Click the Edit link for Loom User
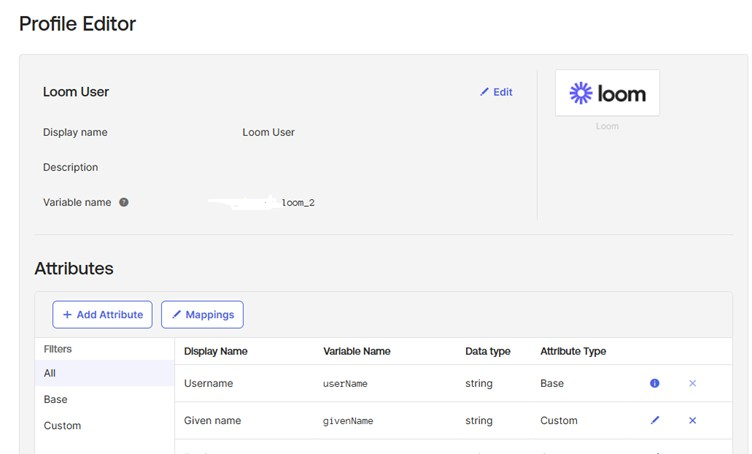Screen dimensions: 752x454 tap(496, 92)
